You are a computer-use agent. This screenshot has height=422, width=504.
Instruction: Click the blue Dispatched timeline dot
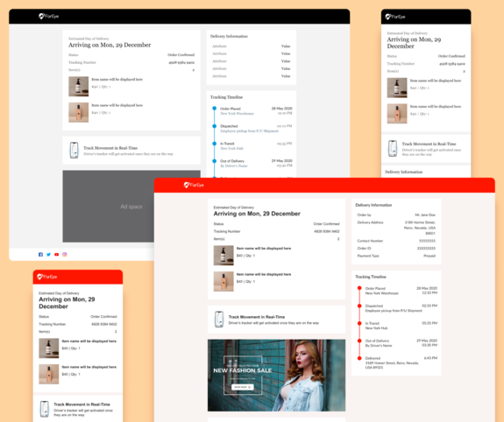click(x=215, y=126)
